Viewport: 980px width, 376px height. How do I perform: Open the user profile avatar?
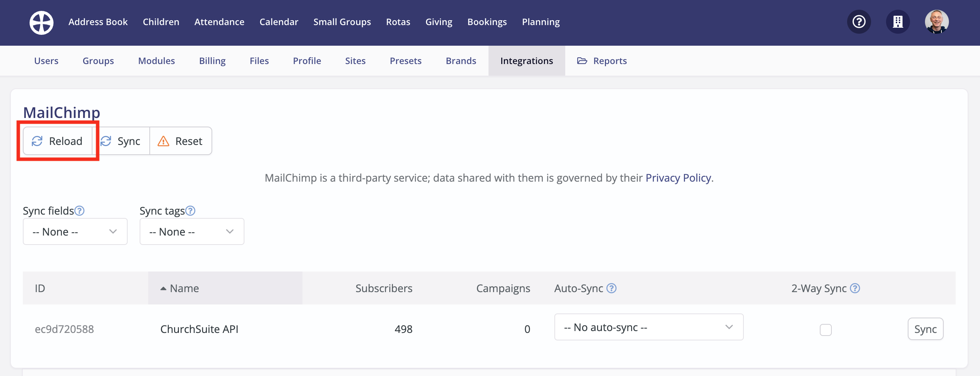tap(937, 22)
